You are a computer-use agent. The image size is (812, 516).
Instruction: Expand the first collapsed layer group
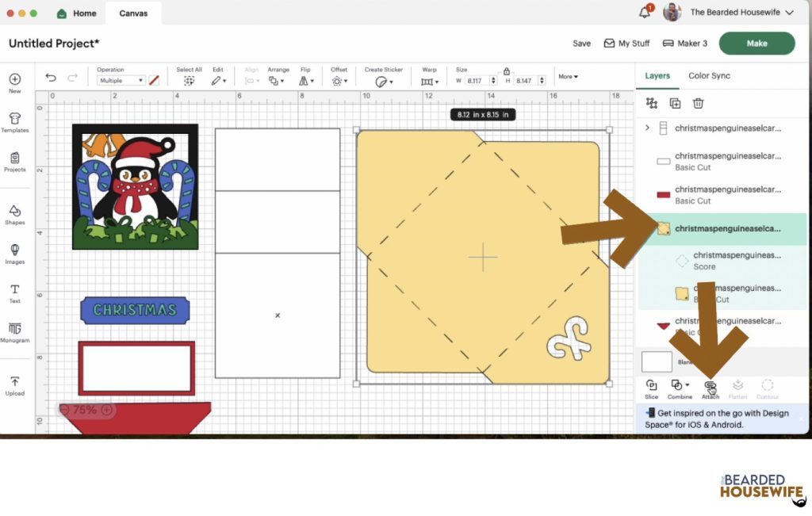(648, 128)
